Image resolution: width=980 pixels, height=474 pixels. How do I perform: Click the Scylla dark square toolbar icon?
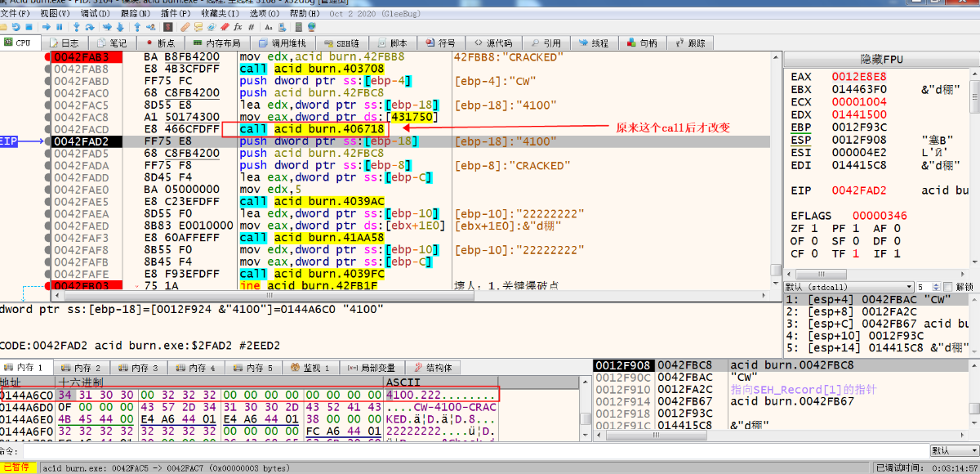click(168, 27)
